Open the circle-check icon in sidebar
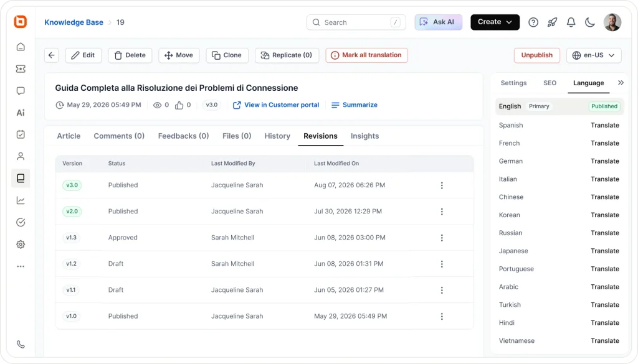The width and height of the screenshot is (638, 364). click(21, 222)
